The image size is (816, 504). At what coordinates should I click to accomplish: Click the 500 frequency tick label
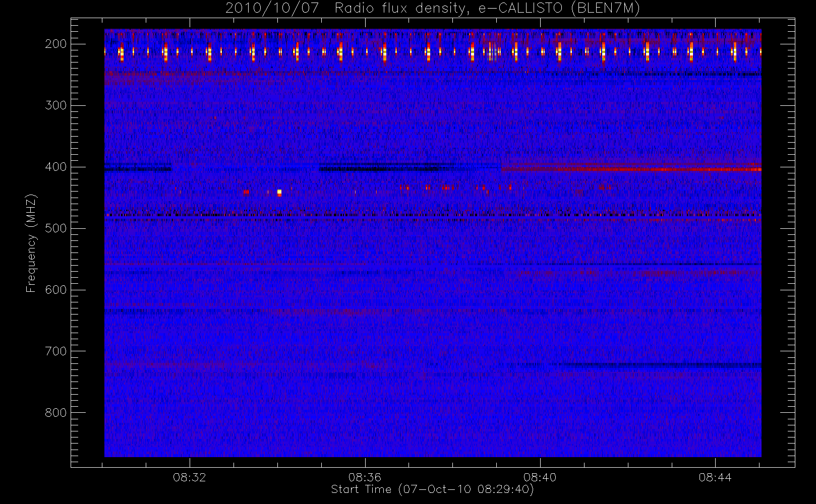(x=56, y=228)
